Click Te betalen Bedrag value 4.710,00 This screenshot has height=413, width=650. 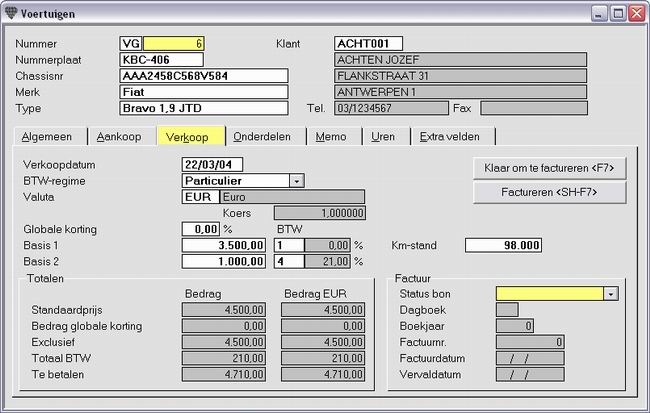[224, 374]
